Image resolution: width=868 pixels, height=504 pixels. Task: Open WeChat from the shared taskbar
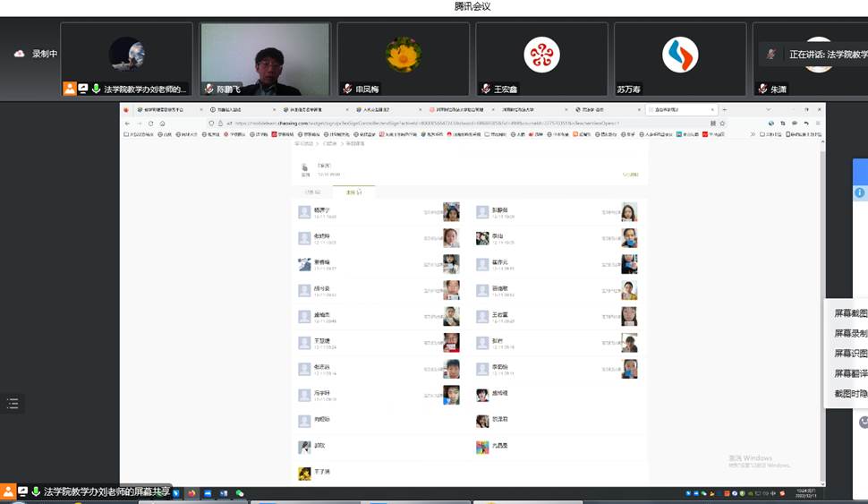[x=239, y=492]
